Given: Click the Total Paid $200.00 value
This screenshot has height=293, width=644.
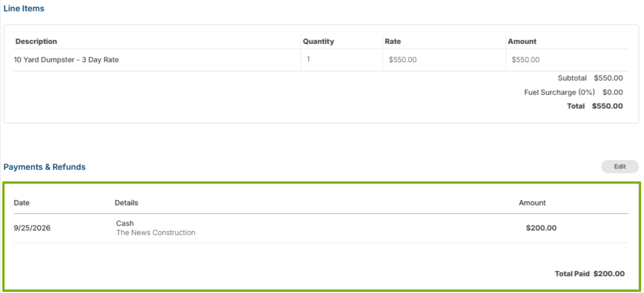Looking at the screenshot, I should point(609,274).
